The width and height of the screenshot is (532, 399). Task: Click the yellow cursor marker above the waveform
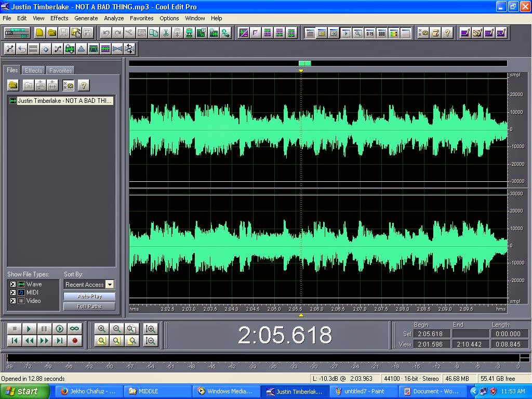coord(301,71)
